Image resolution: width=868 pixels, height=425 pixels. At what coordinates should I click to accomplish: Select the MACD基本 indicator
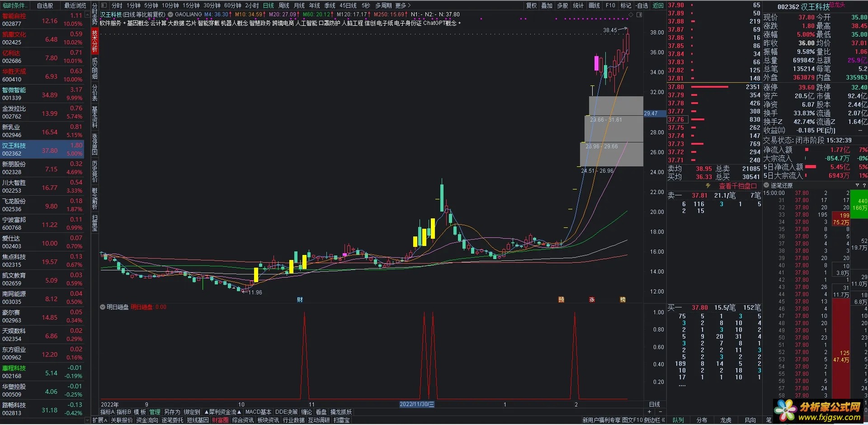(x=258, y=412)
